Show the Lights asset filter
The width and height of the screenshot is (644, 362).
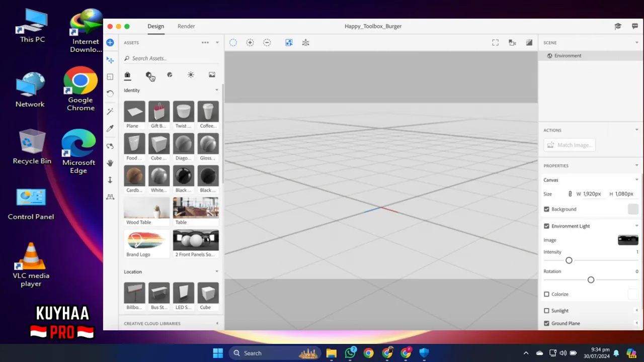pos(191,75)
